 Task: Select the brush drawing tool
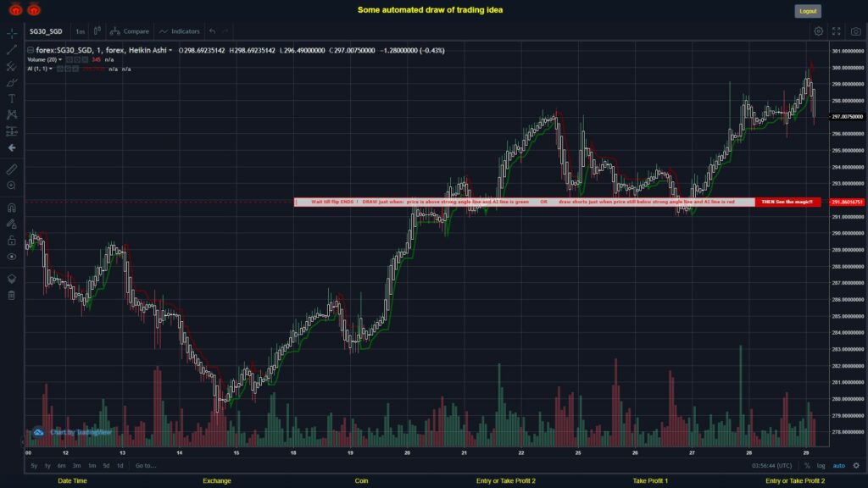pos(12,82)
